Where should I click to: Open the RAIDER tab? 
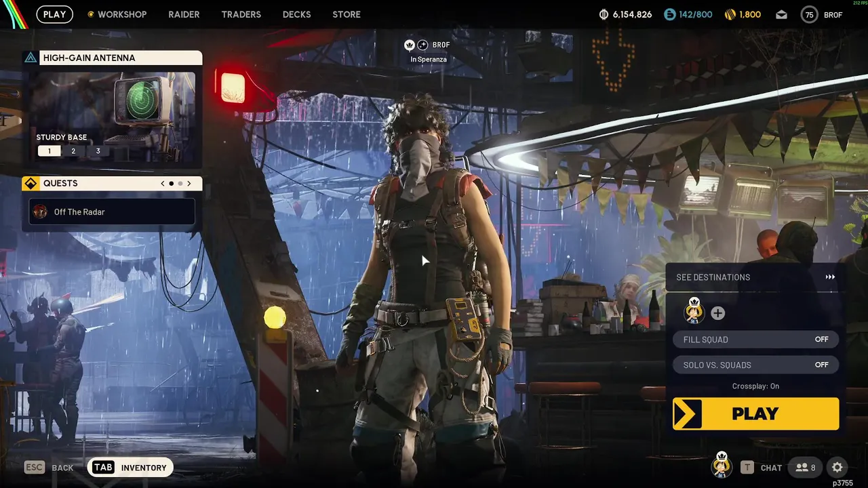click(x=184, y=14)
